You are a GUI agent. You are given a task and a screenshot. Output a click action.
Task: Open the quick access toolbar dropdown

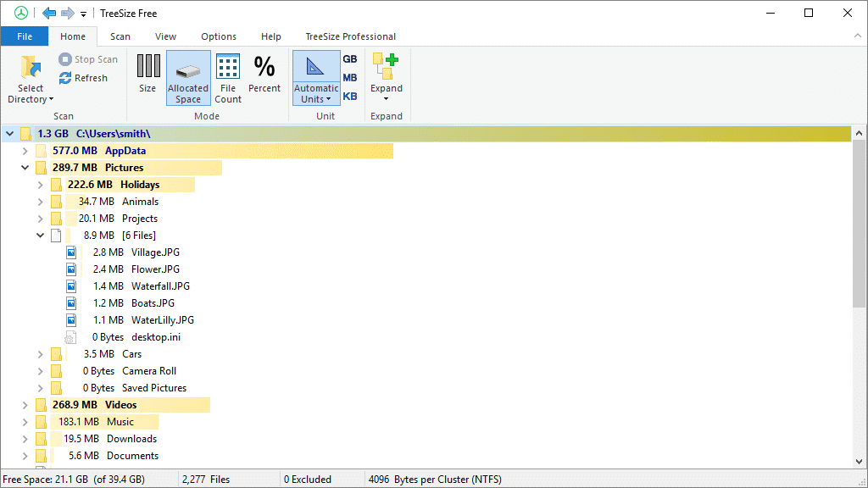coord(83,14)
